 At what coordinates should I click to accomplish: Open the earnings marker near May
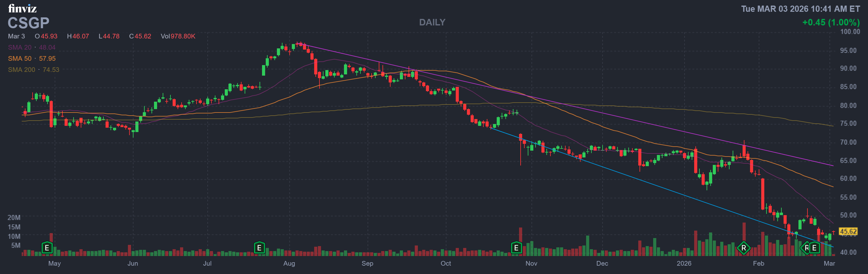point(47,248)
